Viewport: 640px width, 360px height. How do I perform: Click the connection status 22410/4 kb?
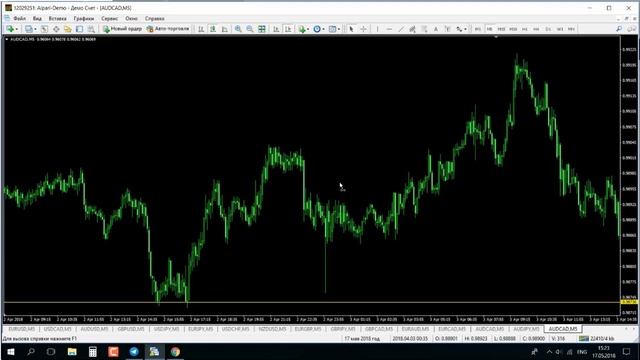pos(597,339)
